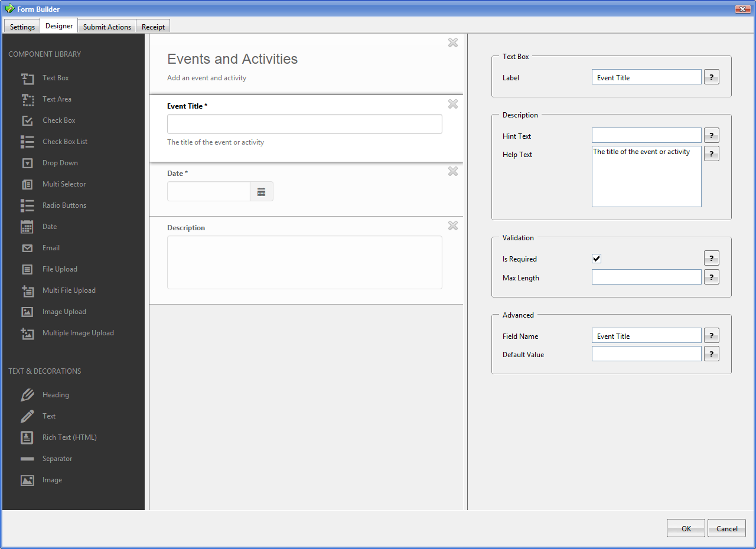Add a Radio Buttons component
Screen dimensions: 756x549
64,205
